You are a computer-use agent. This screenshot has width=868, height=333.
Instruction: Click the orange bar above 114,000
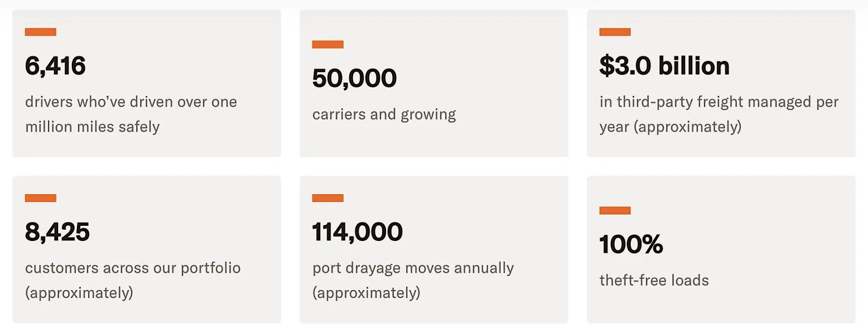tap(328, 198)
